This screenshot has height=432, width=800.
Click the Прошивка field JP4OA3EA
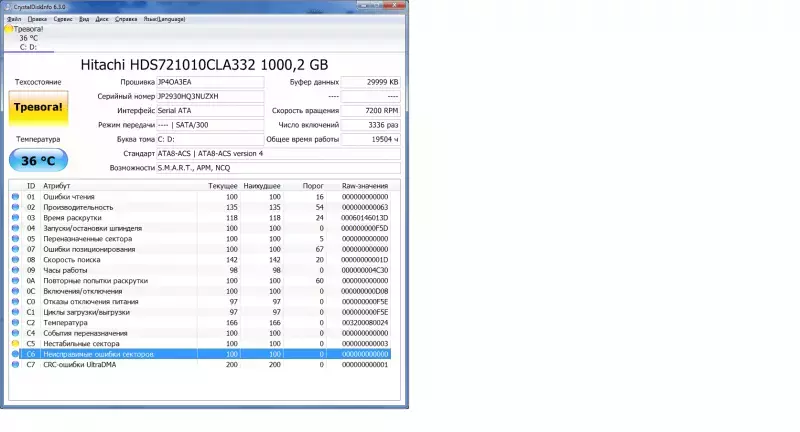point(210,82)
